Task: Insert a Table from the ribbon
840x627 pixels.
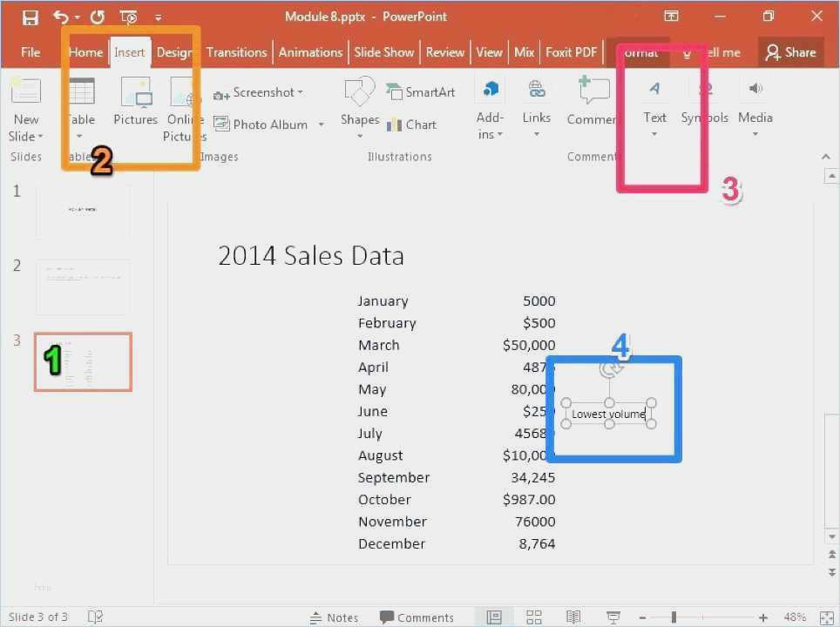Action: coord(81,100)
